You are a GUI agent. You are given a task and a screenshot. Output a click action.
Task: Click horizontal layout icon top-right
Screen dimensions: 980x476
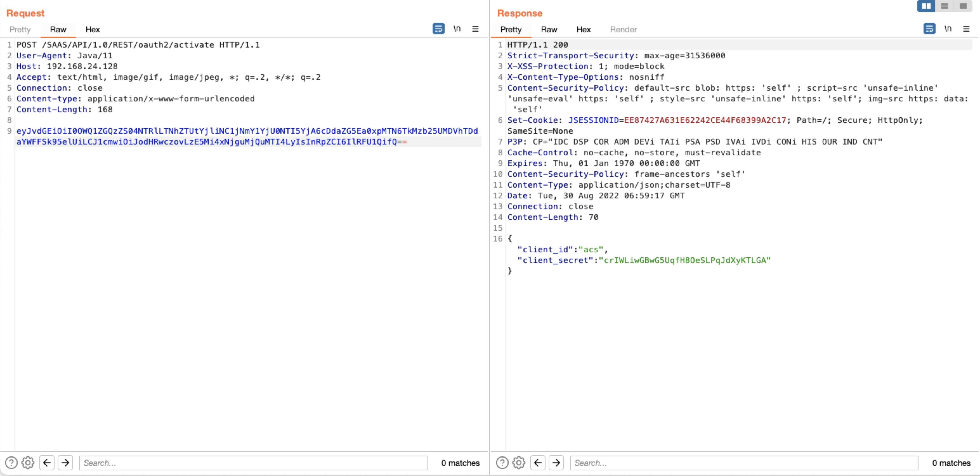coord(944,6)
